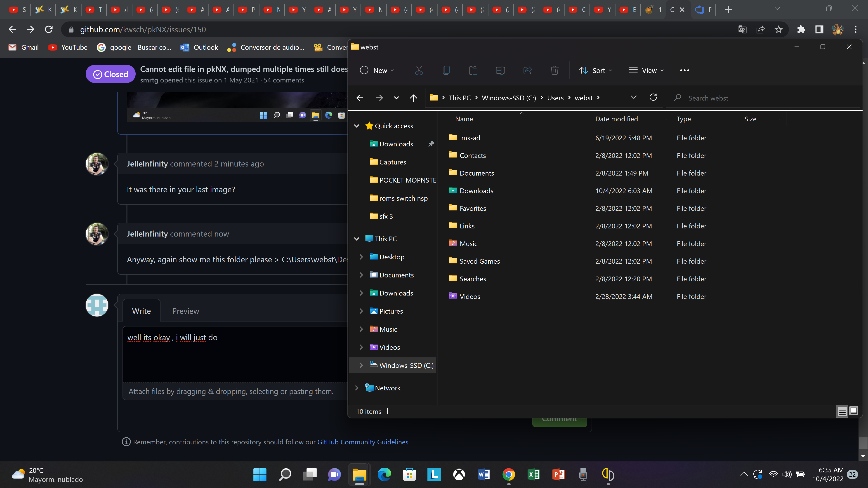This screenshot has height=488, width=868.
Task: Unpin Downloads from Quick access
Action: pos(431,144)
